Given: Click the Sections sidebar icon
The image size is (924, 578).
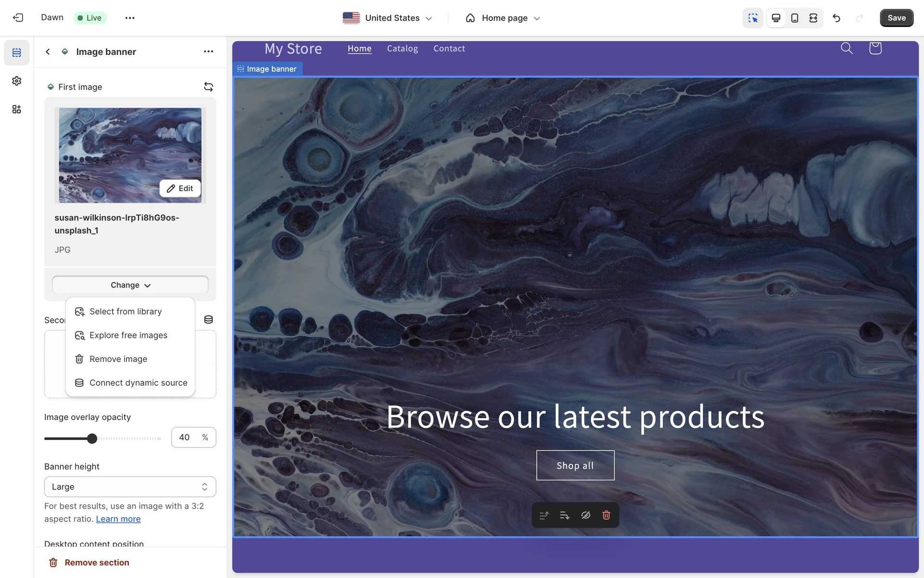Looking at the screenshot, I should [x=17, y=53].
